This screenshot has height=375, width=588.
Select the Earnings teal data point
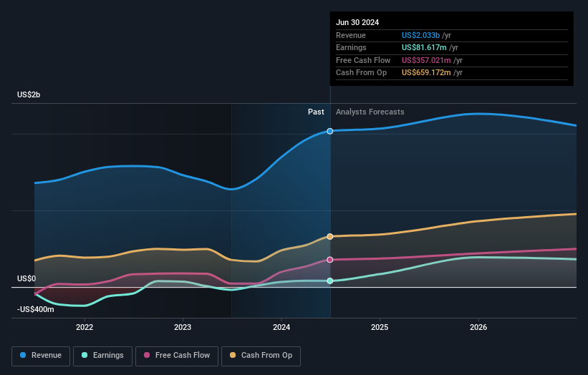pos(330,281)
